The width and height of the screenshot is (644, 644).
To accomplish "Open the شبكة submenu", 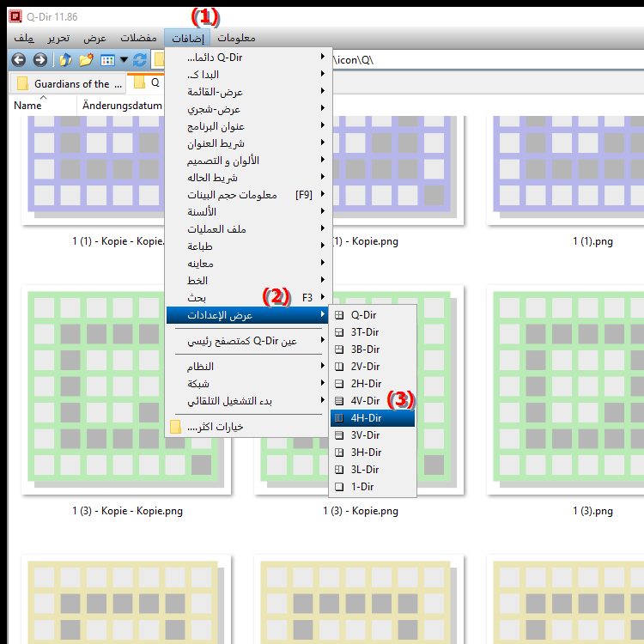I will [x=247, y=384].
